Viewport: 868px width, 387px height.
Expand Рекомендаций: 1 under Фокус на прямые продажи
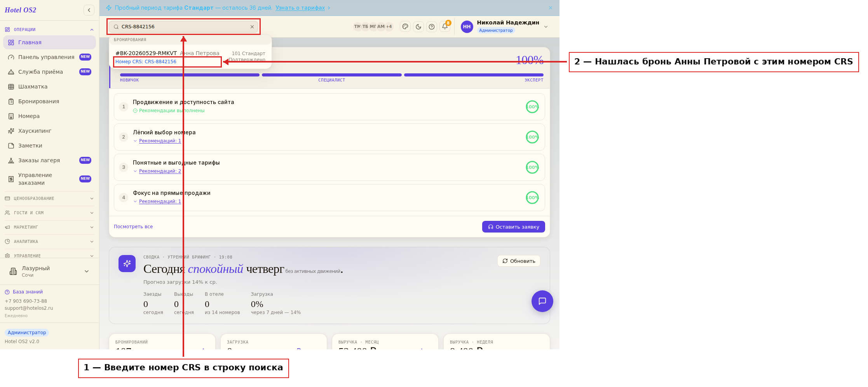(x=160, y=201)
